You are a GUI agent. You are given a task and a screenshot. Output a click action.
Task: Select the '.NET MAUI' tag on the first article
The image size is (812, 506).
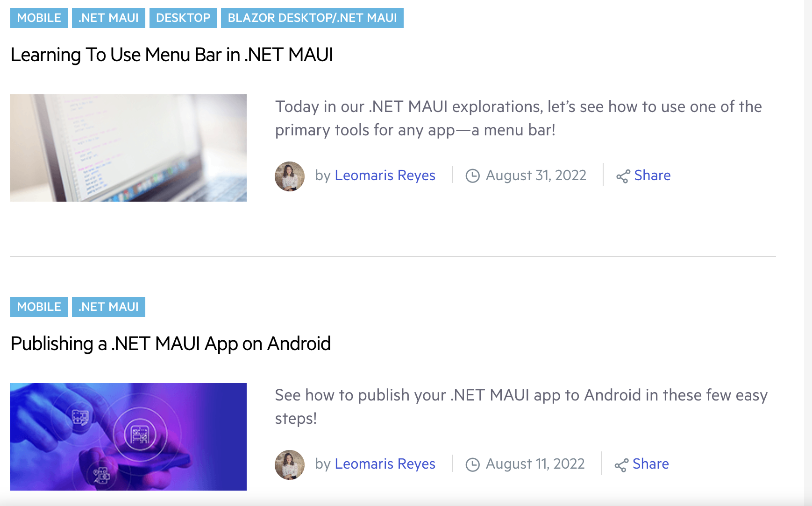click(x=108, y=18)
